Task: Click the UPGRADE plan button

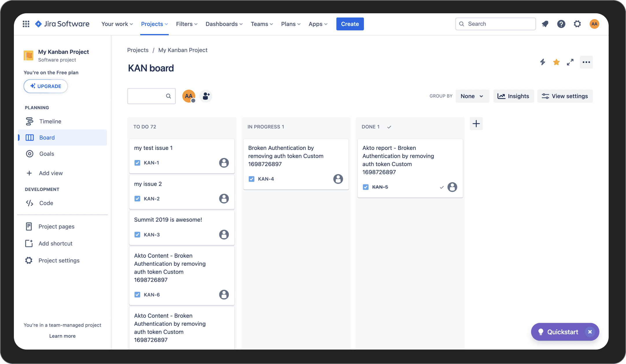Action: tap(45, 86)
